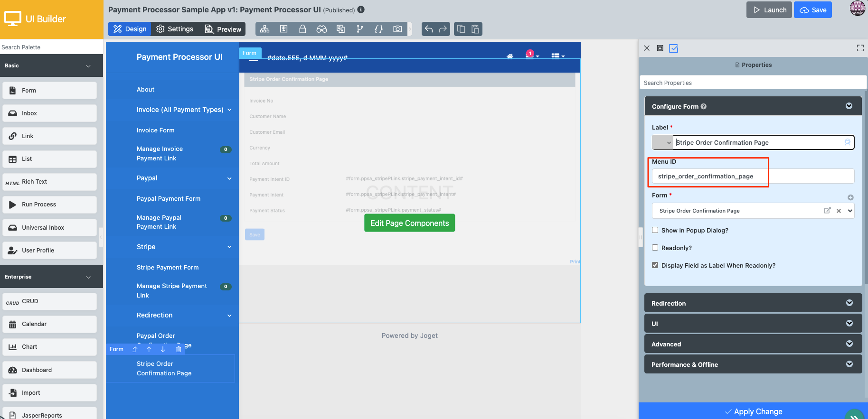This screenshot has width=868, height=419.
Task: Click the add new form plus icon
Action: click(x=850, y=197)
